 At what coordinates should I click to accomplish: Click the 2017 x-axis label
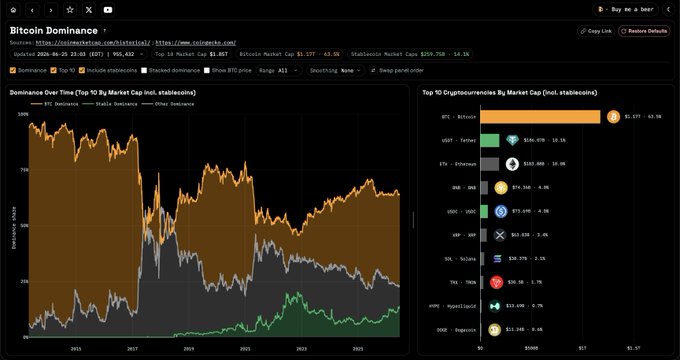[132, 349]
